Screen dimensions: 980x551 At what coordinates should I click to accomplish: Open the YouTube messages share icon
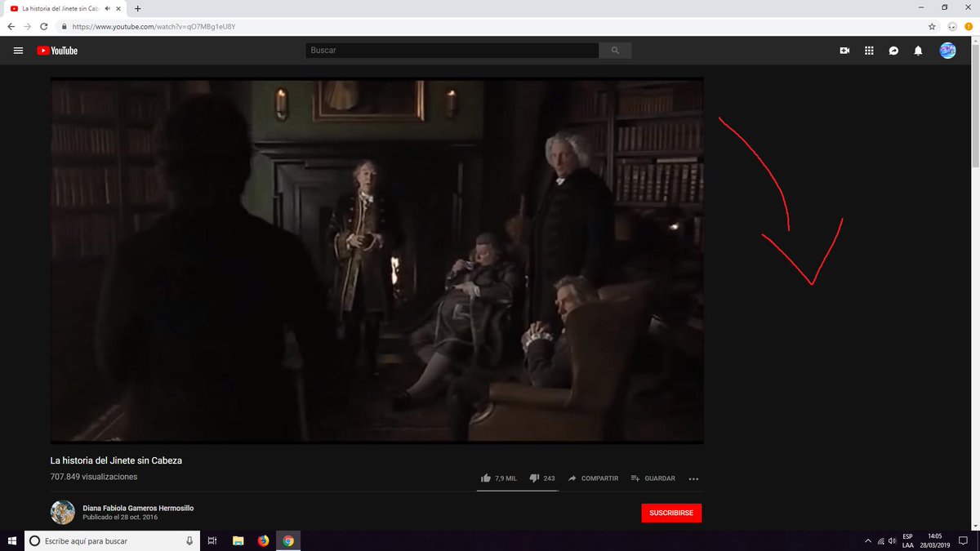click(x=893, y=51)
